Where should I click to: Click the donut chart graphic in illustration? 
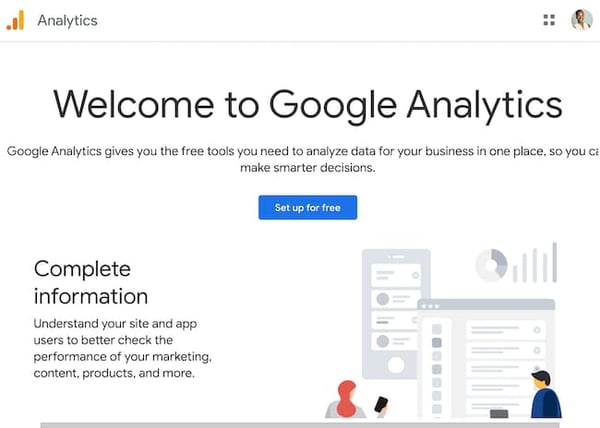(x=491, y=265)
